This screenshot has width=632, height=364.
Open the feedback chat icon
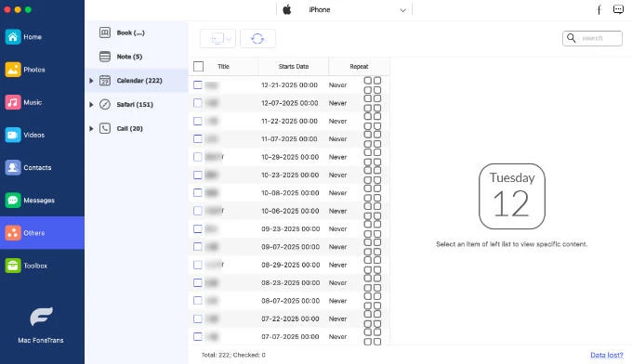click(618, 9)
